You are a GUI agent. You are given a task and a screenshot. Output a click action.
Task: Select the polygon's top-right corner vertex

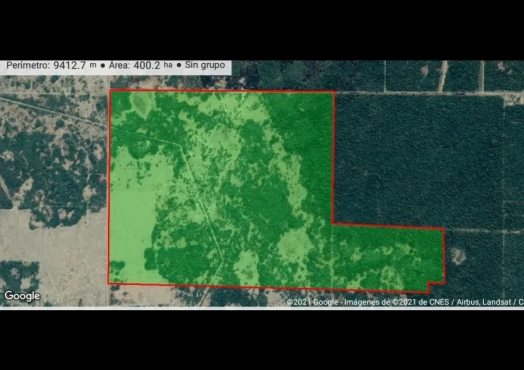pos(335,92)
